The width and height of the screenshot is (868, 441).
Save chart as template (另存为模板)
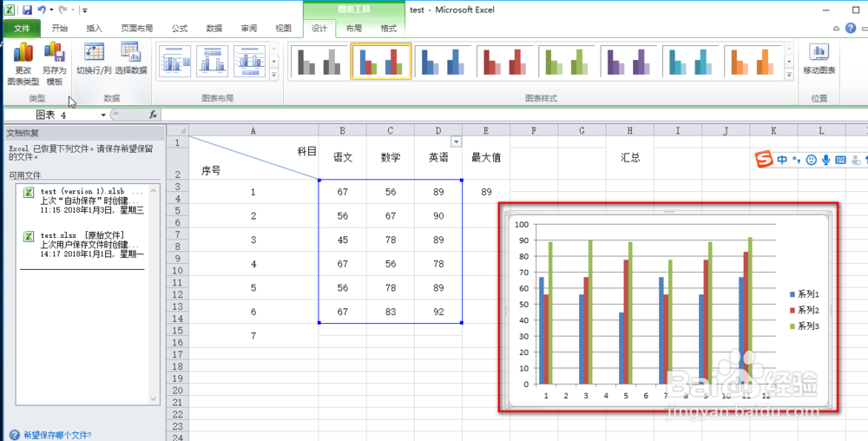tap(54, 63)
